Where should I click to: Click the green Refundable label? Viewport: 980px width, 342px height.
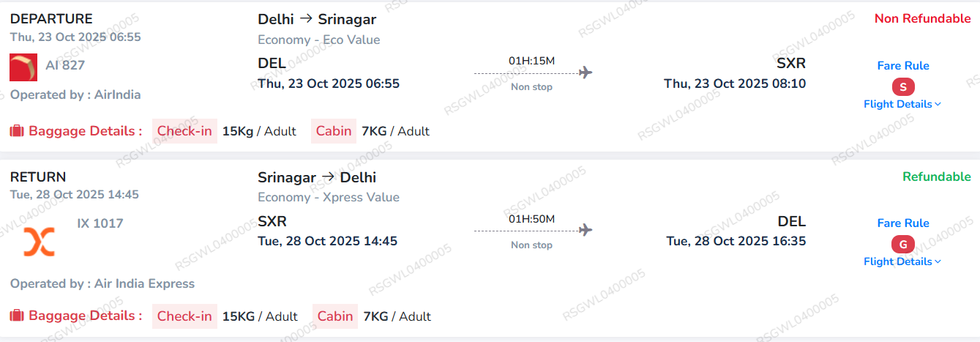[x=936, y=176]
